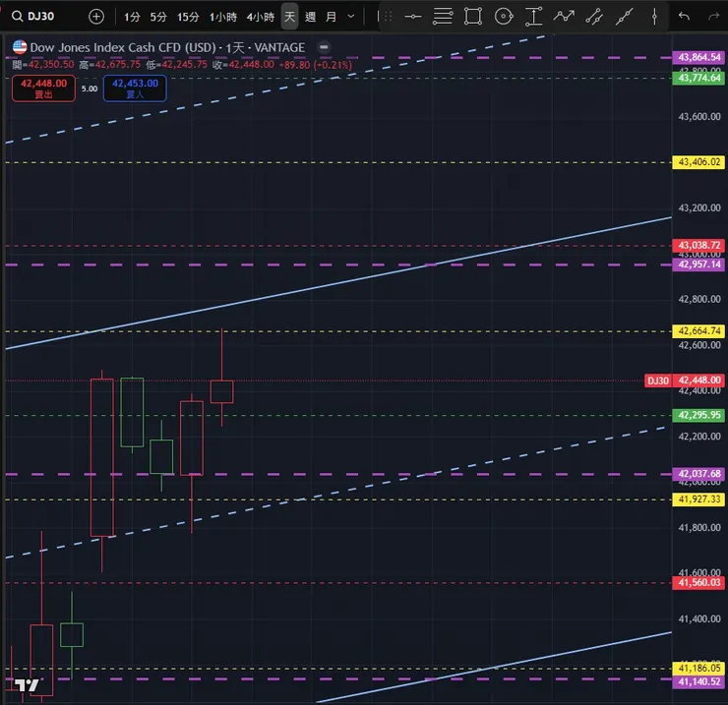Switch to the 4小時 timeframe
Viewport: 728px width, 705px height.
click(x=261, y=17)
